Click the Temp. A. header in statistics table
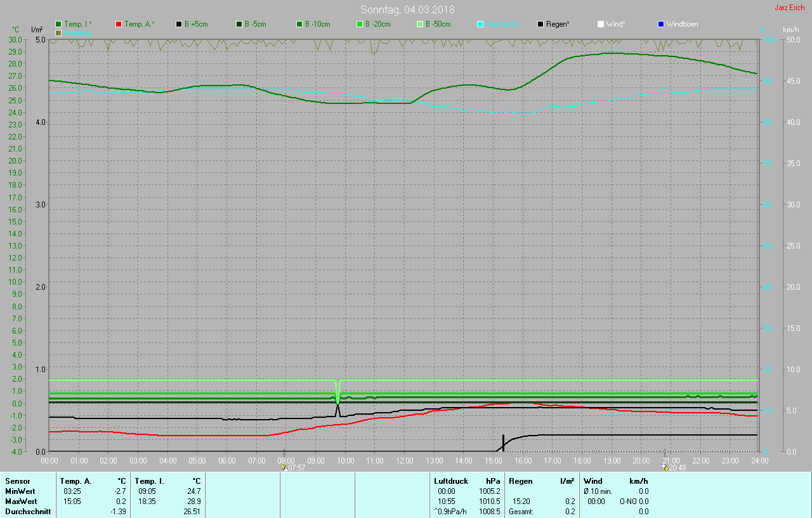This screenshot has width=812, height=518. tap(77, 481)
